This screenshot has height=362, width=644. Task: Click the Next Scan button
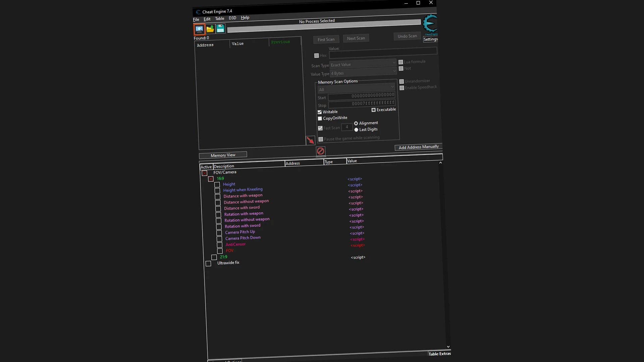(356, 38)
